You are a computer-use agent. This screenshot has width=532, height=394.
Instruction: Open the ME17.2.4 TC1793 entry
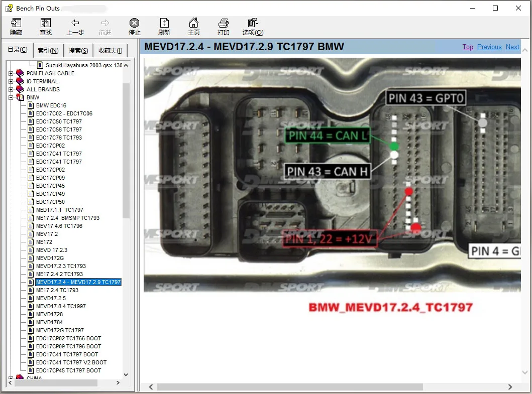(57, 290)
